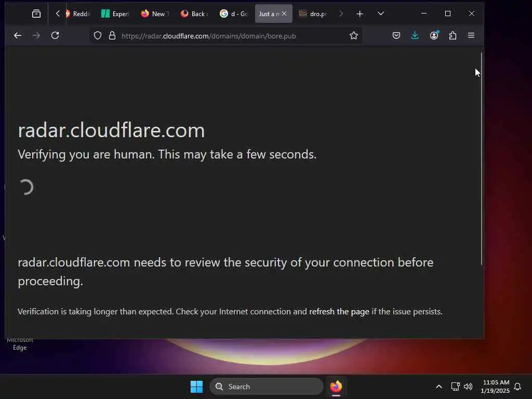Viewport: 532px width, 399px height.
Task: Open clock showing 11:05 AM
Action: 495,387
